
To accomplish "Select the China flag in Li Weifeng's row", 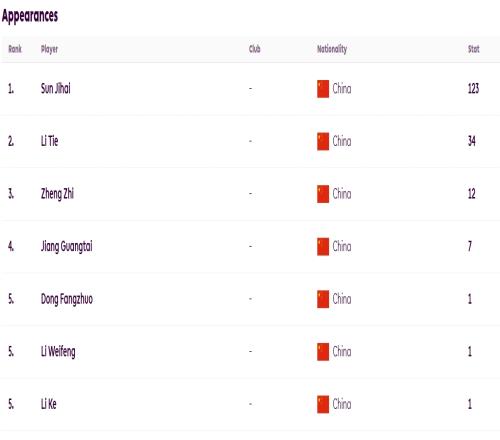I will [323, 352].
